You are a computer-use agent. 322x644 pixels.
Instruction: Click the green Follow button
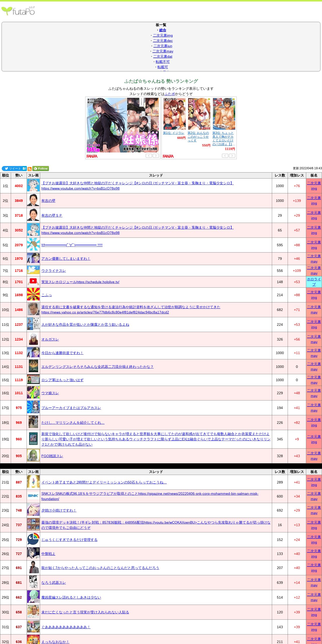pyautogui.click(x=41, y=169)
